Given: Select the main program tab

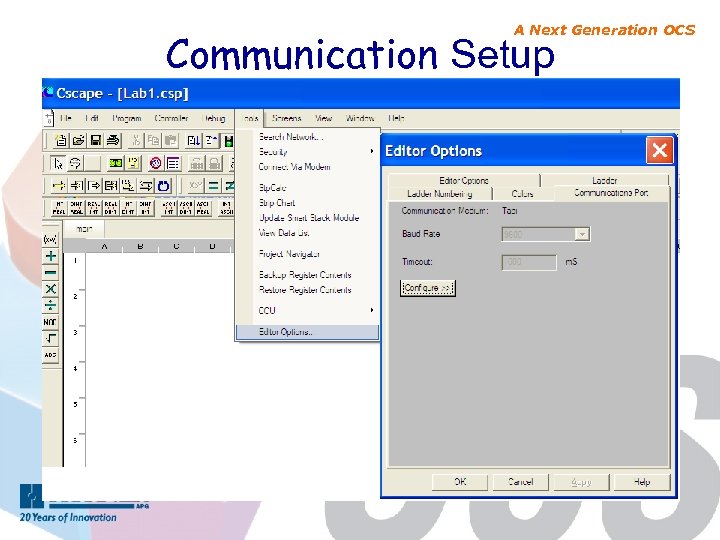Looking at the screenshot, I should tap(84, 228).
